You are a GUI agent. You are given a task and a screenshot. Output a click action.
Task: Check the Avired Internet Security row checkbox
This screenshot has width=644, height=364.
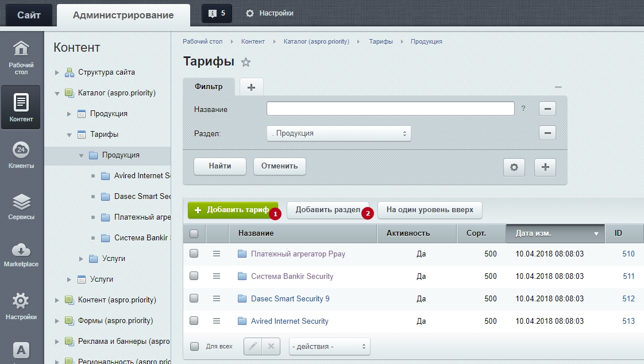click(x=194, y=320)
